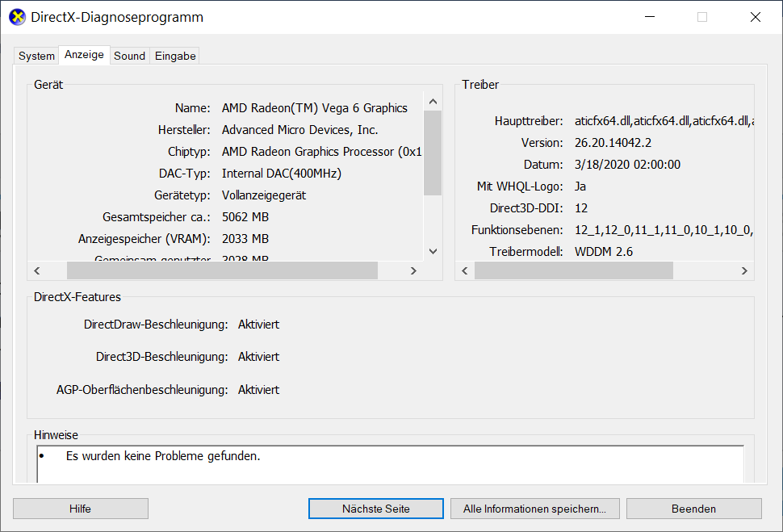Click the value 'Internal DAC(400MHz)'
783x532 pixels.
tap(282, 174)
